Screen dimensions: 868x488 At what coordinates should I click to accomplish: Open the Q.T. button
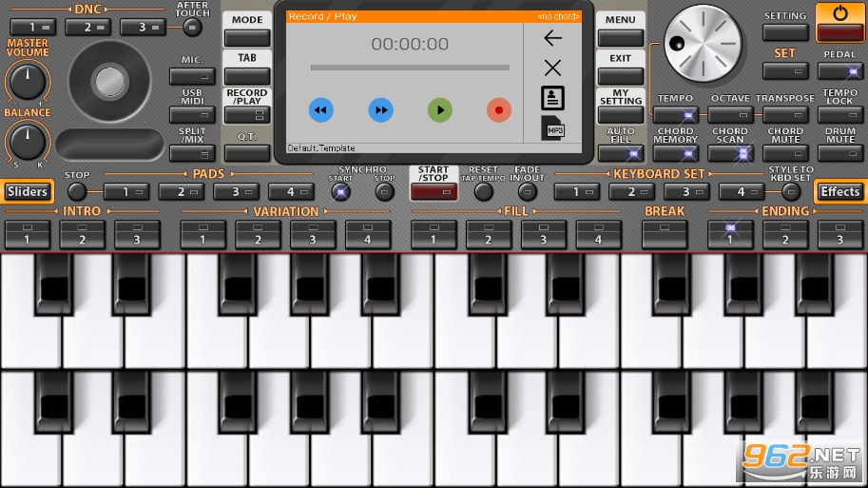pos(247,153)
